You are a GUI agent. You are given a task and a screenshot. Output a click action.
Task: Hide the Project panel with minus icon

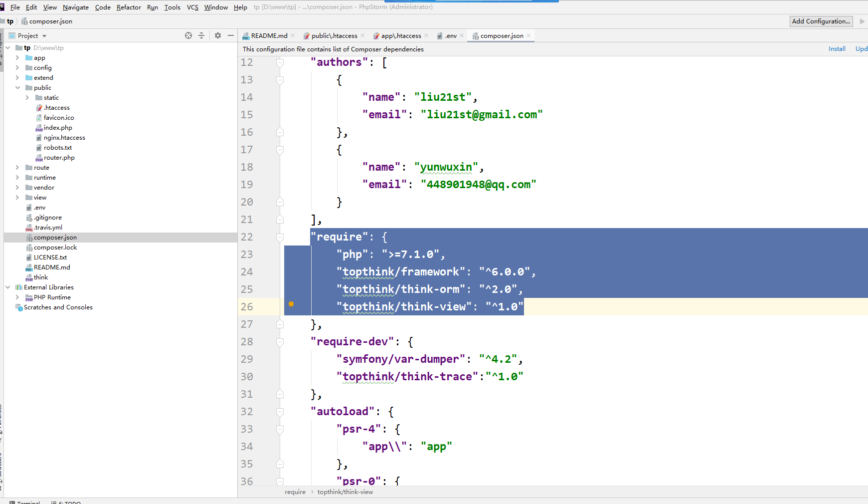pyautogui.click(x=231, y=35)
